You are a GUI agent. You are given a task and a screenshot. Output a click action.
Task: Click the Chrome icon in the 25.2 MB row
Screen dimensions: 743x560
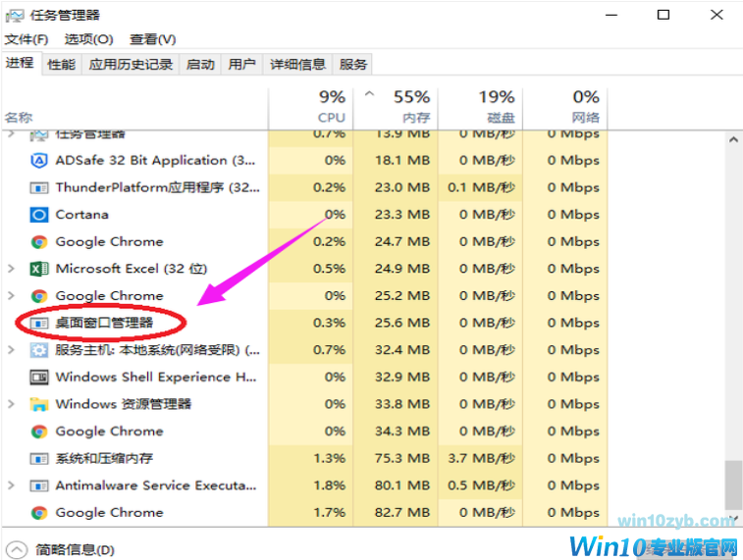pos(39,296)
